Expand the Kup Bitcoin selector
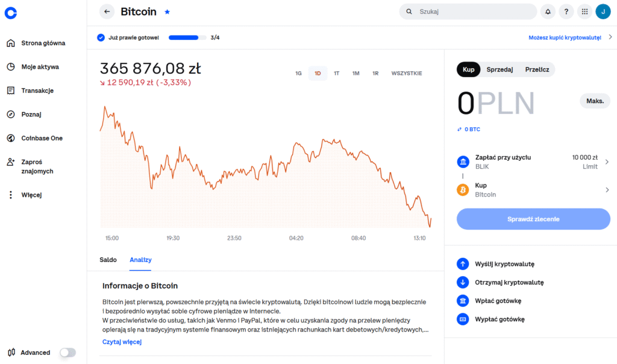This screenshot has height=364, width=617. click(x=607, y=189)
